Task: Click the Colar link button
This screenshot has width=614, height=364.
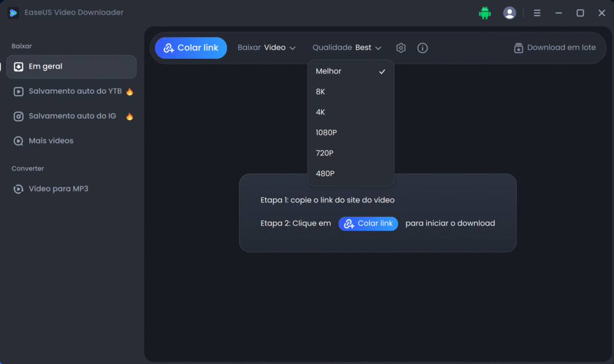Action: coord(191,48)
